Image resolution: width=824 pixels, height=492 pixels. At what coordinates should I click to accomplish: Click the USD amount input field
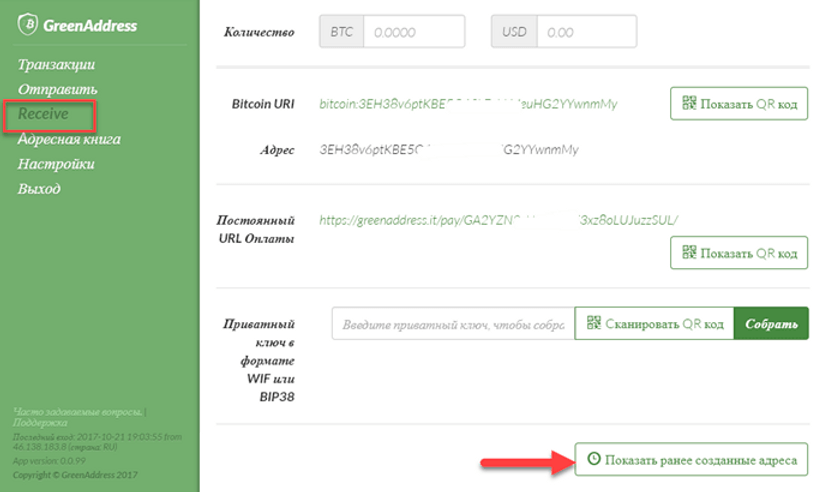pos(586,32)
